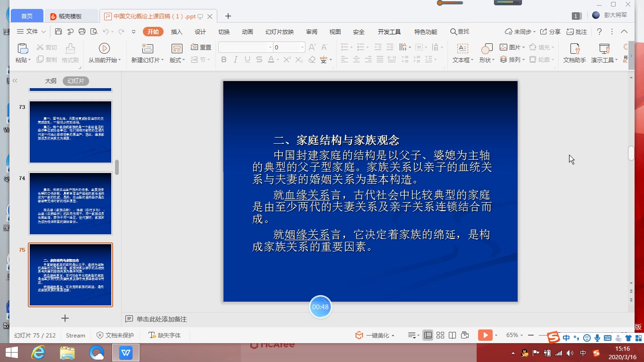644x362 pixels.
Task: Switch to the 大纲 outline pane
Action: (51, 81)
